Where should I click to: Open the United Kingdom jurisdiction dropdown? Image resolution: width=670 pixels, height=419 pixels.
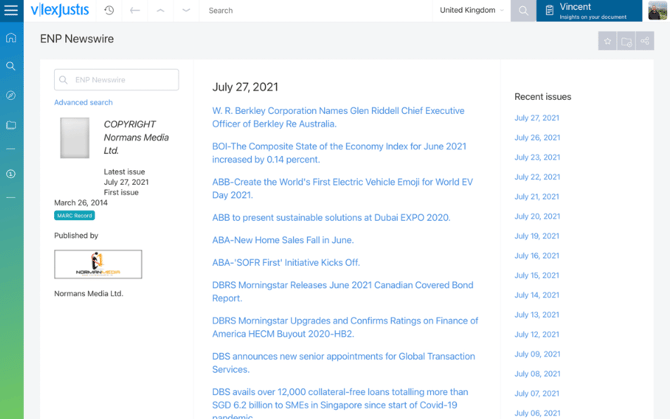click(472, 10)
